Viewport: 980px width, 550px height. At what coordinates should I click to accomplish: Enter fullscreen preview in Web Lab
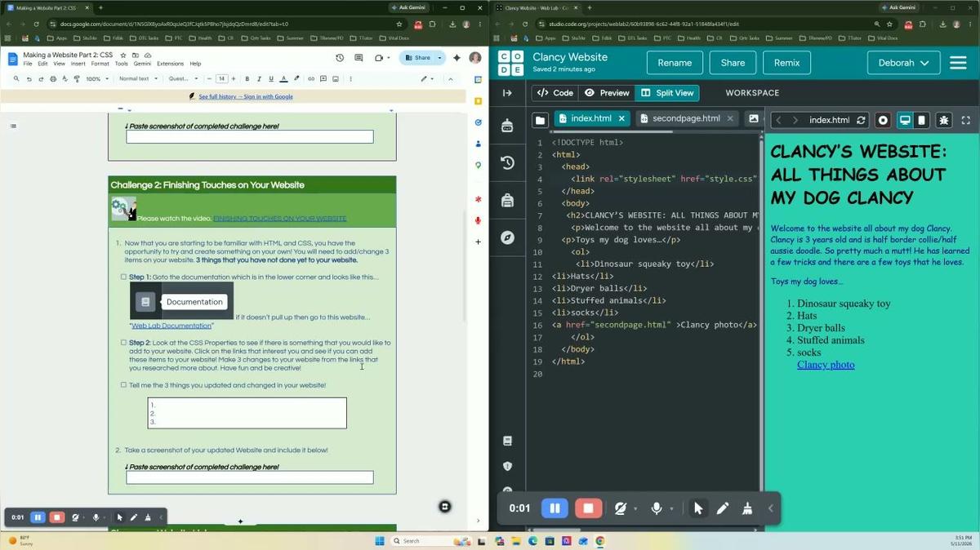[x=966, y=120]
